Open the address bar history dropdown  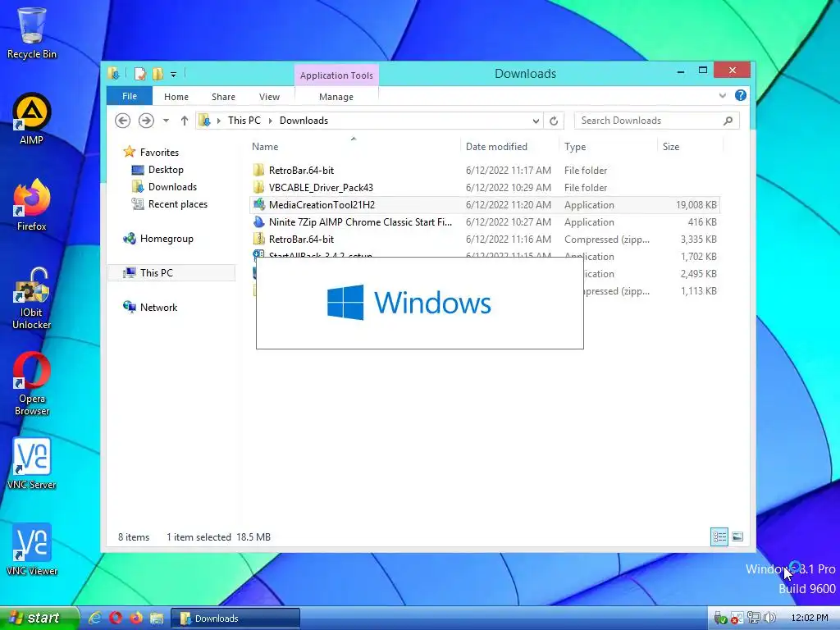tap(536, 121)
